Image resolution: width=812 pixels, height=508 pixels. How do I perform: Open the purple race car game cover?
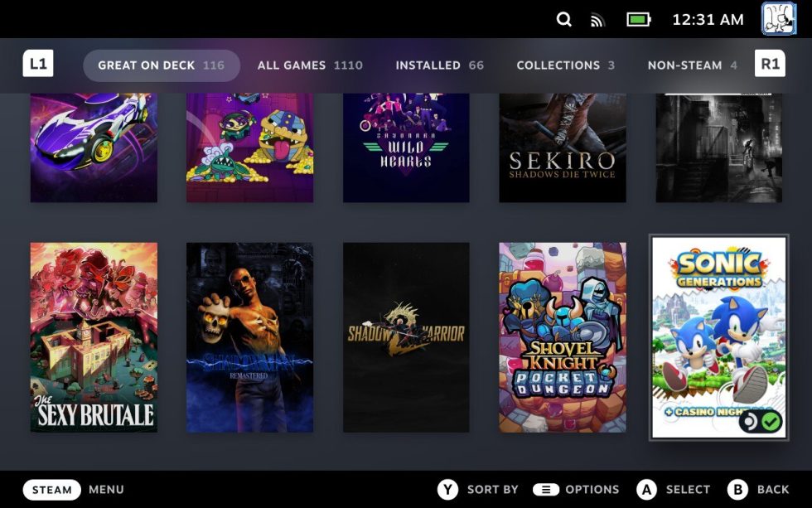coord(94,148)
